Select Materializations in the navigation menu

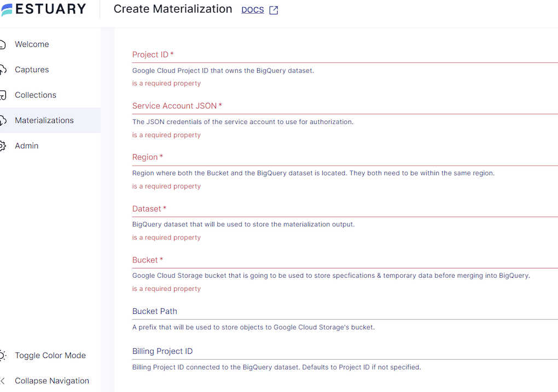click(x=44, y=120)
